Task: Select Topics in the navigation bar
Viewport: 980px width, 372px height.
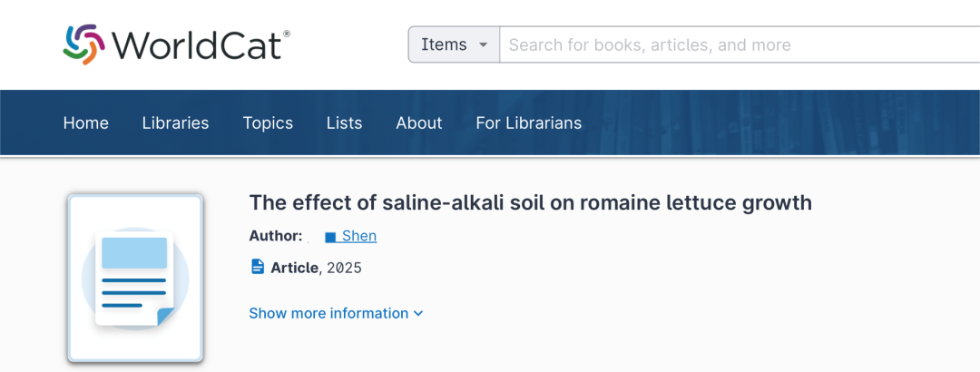Action: pos(268,123)
